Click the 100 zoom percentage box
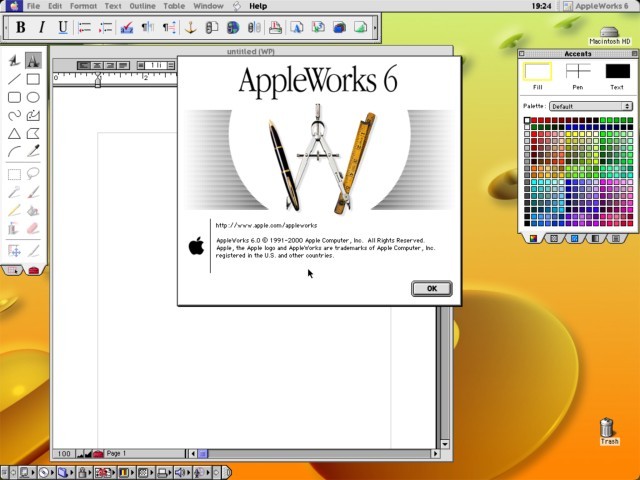The image size is (640, 480). pos(64,454)
